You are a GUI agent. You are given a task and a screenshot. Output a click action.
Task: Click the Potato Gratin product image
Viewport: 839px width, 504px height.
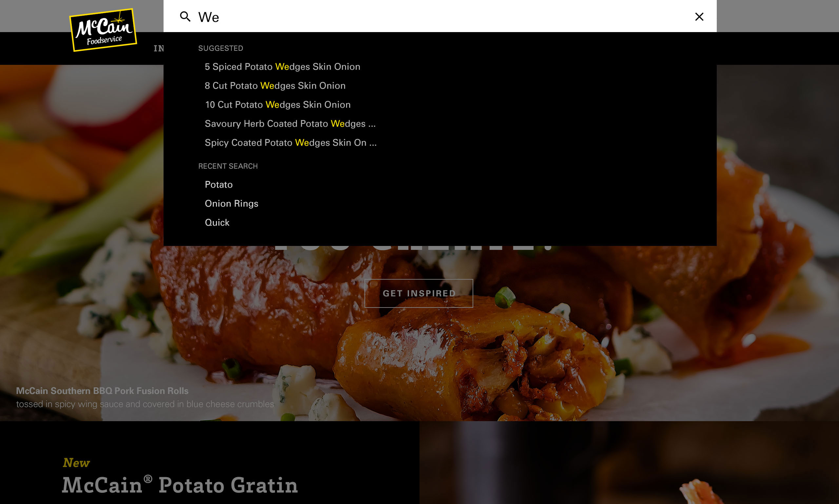(629, 462)
